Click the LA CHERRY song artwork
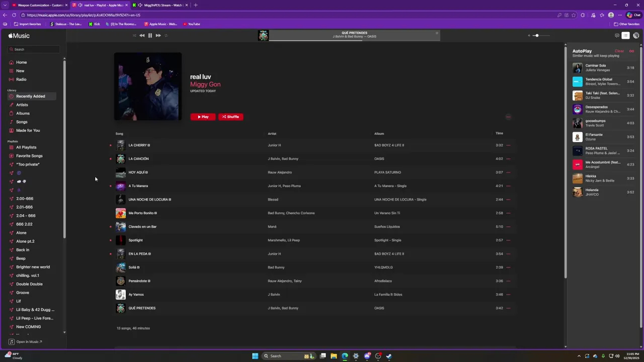Screen dimensions: 644x362 coord(120,145)
